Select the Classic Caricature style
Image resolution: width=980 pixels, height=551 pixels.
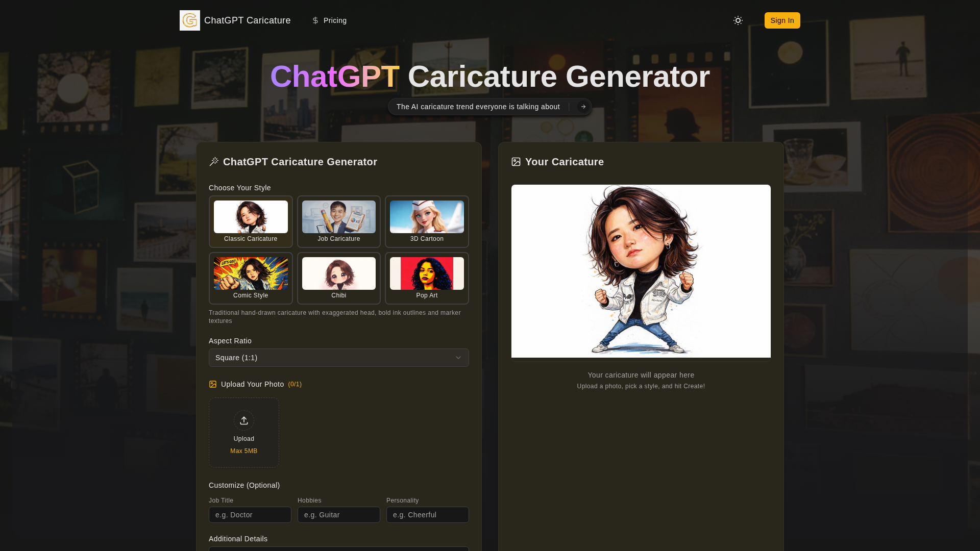251,221
